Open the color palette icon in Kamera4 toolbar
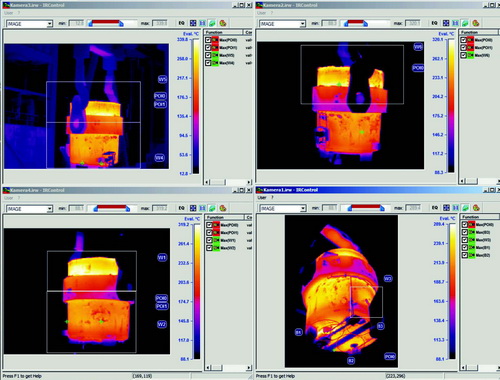500x380 pixels. pyautogui.click(x=223, y=208)
